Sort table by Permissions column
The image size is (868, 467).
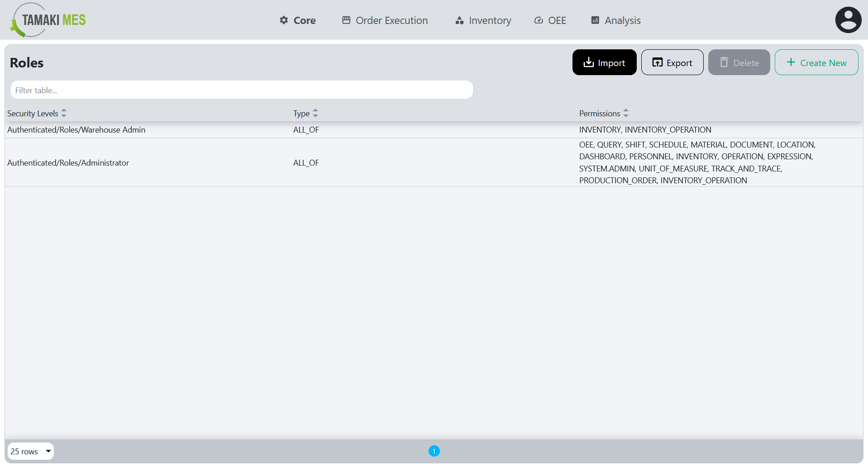(x=626, y=113)
